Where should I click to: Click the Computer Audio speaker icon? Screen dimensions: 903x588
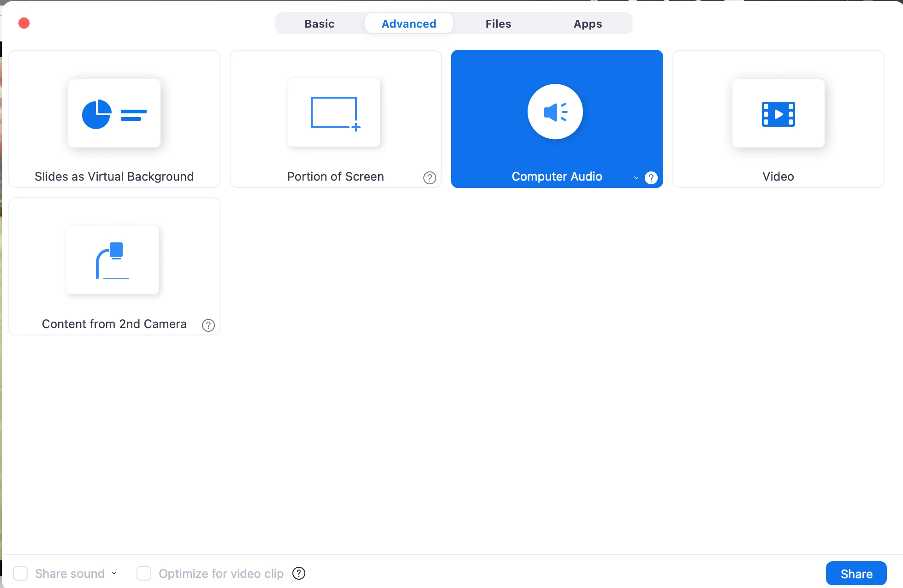(x=555, y=112)
